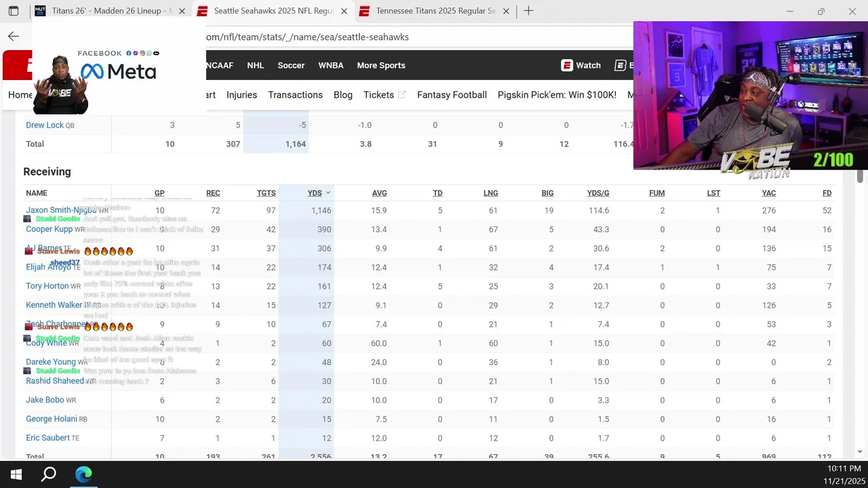Open Eric Saubert player page
This screenshot has height=488, width=868.
pos(47,438)
